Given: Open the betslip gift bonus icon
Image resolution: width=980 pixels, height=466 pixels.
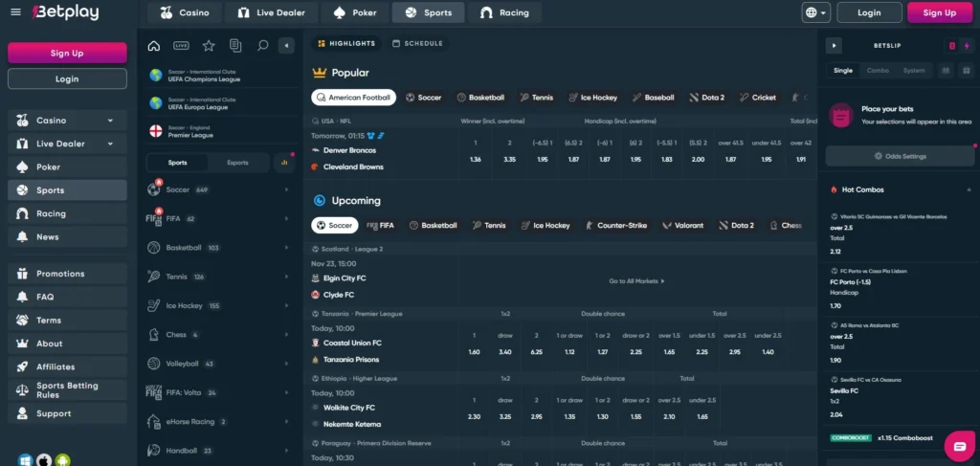Looking at the screenshot, I should point(967,71).
